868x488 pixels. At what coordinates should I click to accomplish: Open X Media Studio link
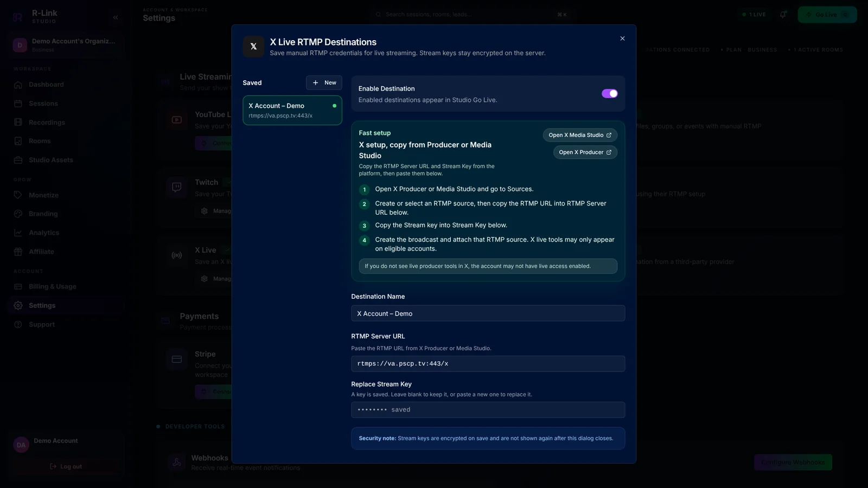pos(580,135)
